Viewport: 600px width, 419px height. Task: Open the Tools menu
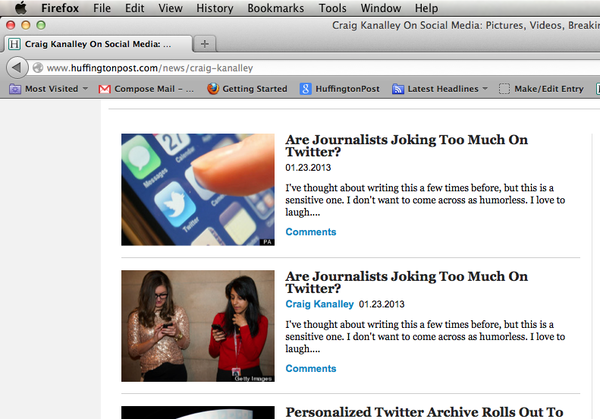[333, 8]
